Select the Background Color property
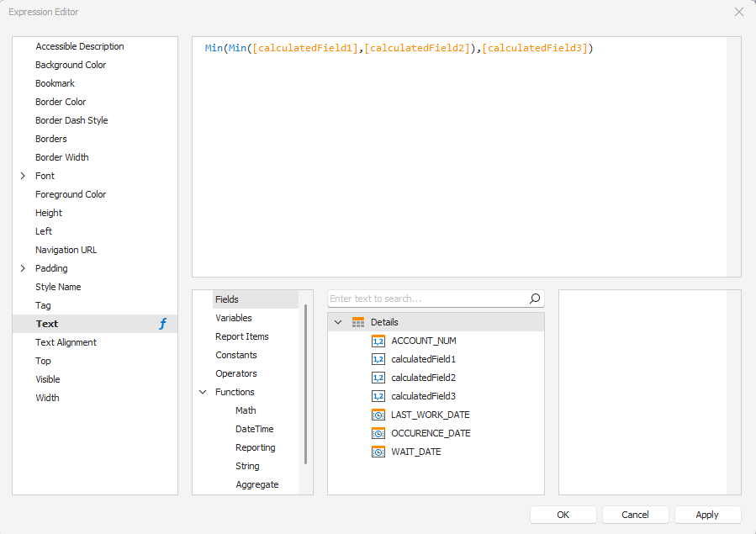Viewport: 756px width, 534px height. coord(71,65)
